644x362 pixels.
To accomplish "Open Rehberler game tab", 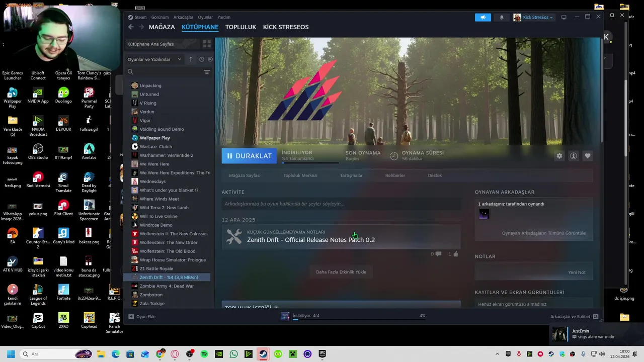I will [395, 175].
